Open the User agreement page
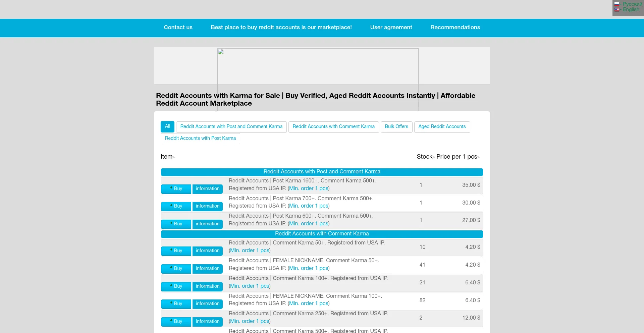The image size is (644, 333). click(391, 27)
